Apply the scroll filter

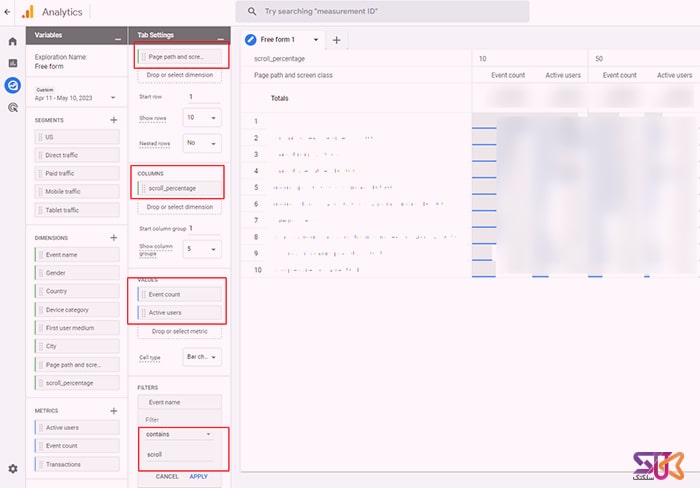click(198, 477)
